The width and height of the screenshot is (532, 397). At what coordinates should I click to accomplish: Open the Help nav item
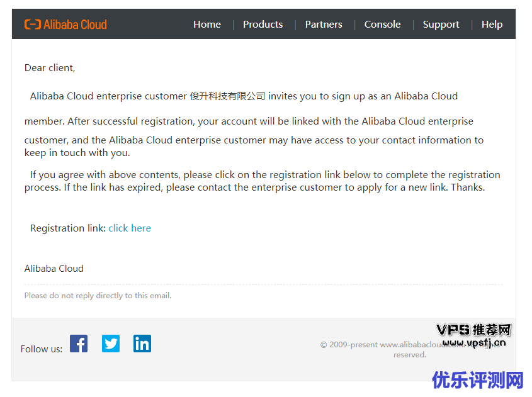point(492,25)
